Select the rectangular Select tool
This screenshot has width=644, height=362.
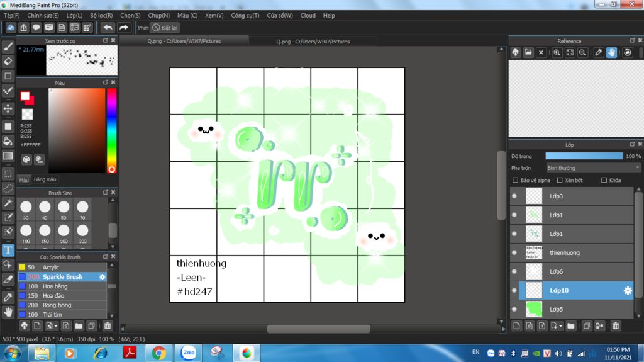[8, 174]
